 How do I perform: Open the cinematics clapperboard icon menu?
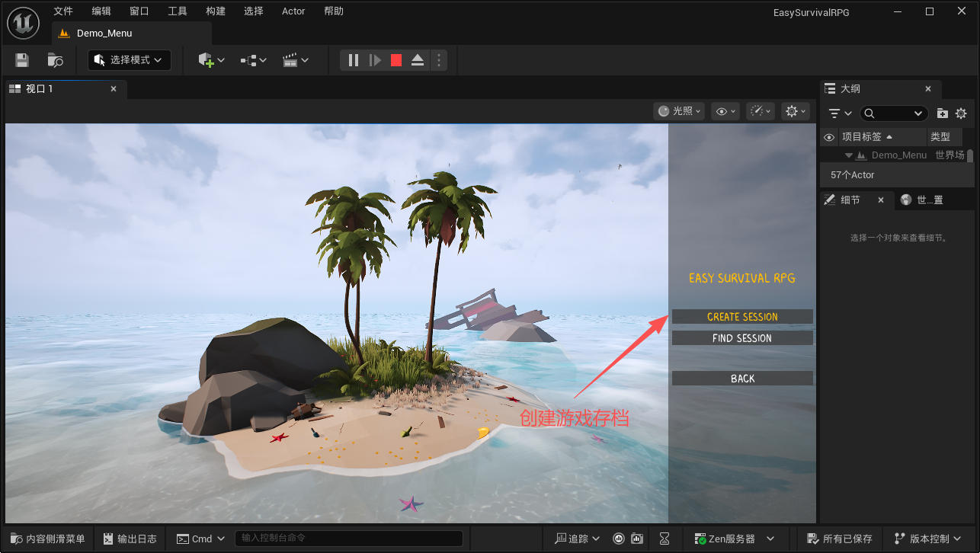[x=296, y=60]
